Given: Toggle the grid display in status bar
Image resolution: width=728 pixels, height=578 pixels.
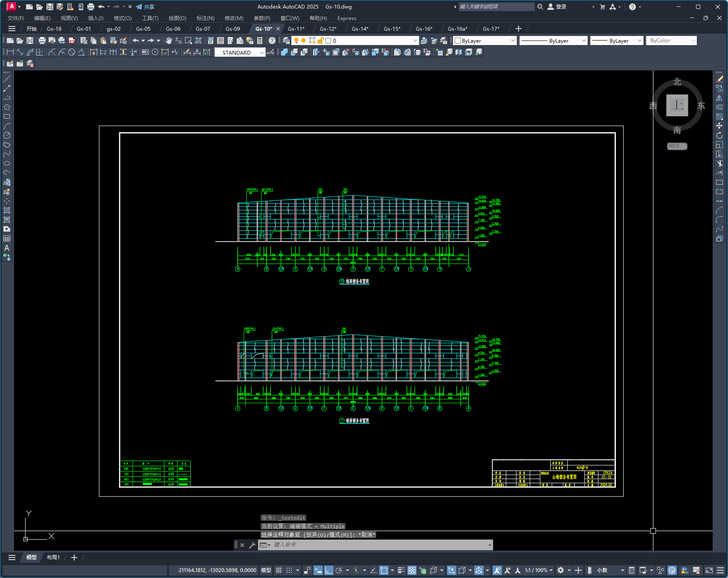Looking at the screenshot, I should pos(278,570).
